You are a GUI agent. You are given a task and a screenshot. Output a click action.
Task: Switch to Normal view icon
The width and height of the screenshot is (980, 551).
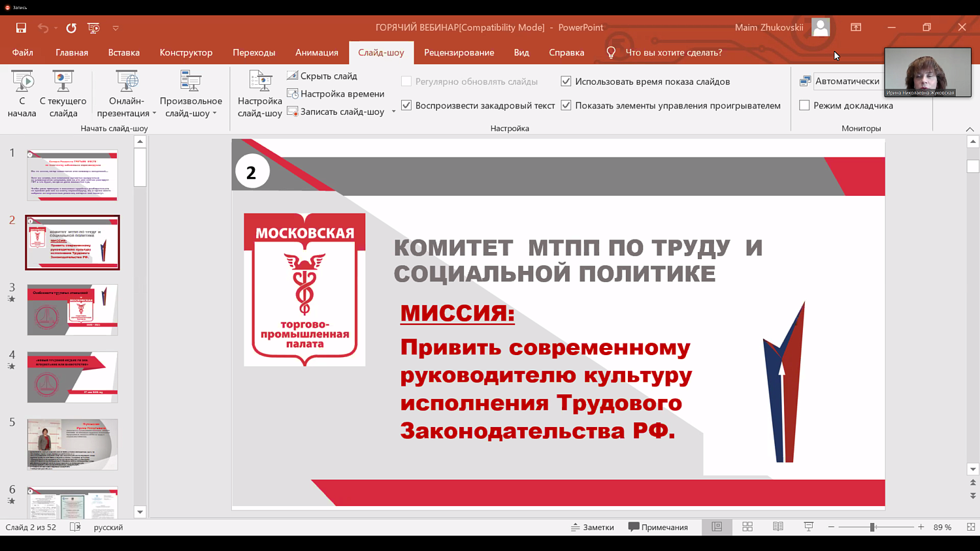pyautogui.click(x=717, y=527)
